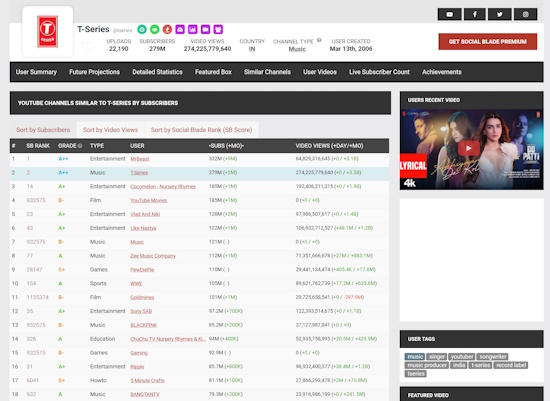Screen dimensions: 550x401
Task: Open the Goldmines channel link
Action: pos(142,298)
